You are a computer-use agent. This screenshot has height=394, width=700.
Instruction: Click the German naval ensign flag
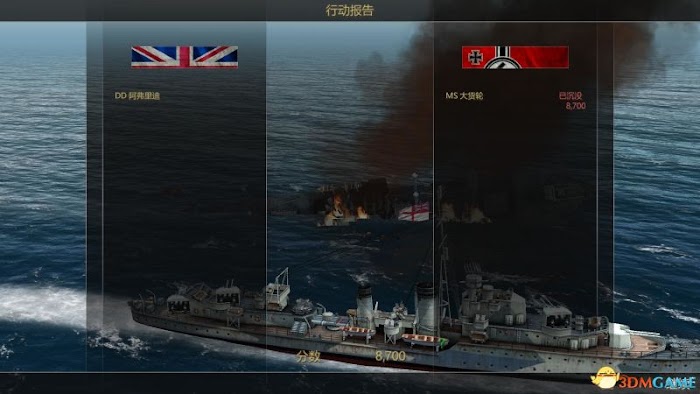point(515,57)
